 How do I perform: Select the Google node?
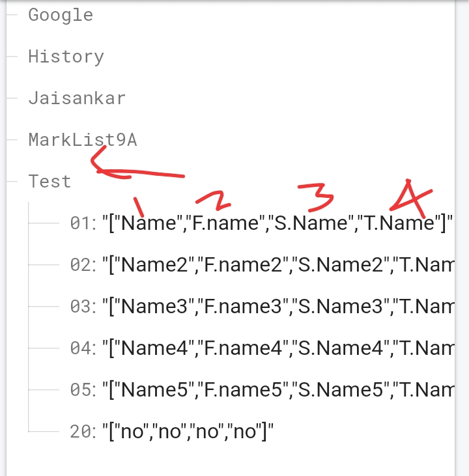pos(61,15)
